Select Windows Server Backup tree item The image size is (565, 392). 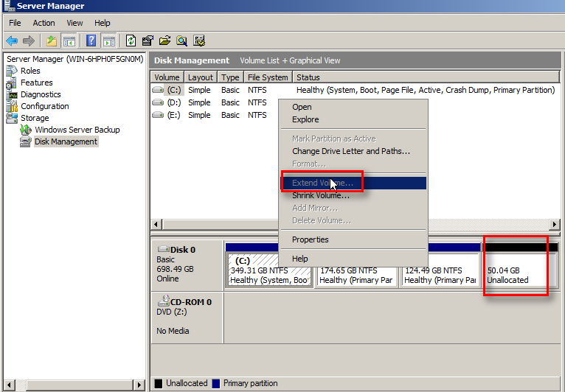tap(77, 130)
